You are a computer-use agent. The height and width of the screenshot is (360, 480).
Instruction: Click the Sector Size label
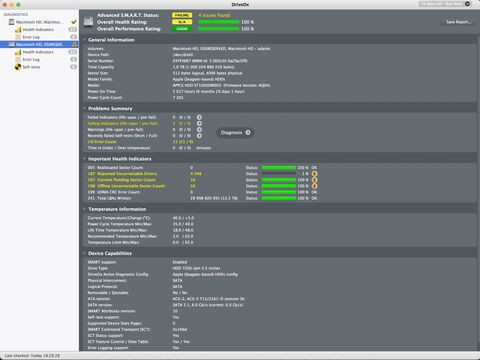pos(98,73)
